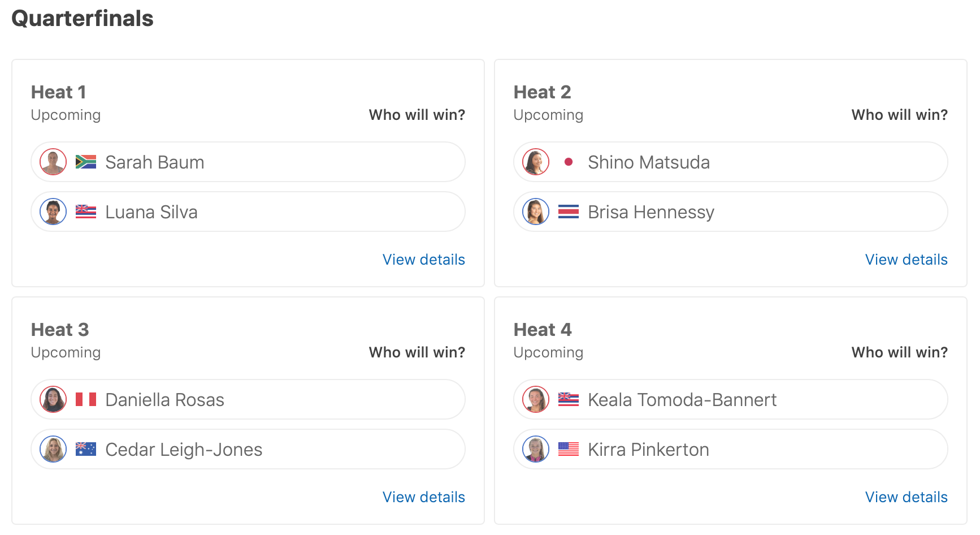Image resolution: width=980 pixels, height=535 pixels.
Task: Open View details for Heat 2
Action: click(x=906, y=260)
